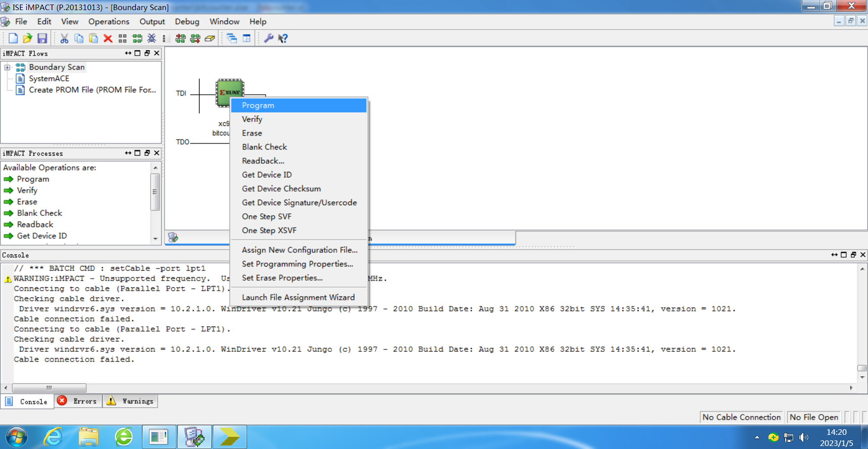Select Readback... in context menu
Viewport: 868px width, 449px height.
pos(299,161)
